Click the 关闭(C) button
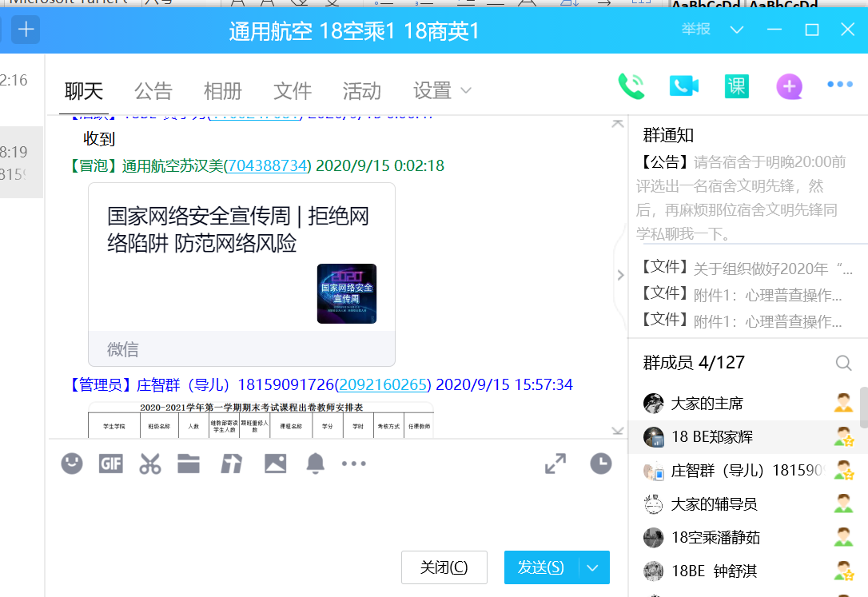This screenshot has width=868, height=597. point(444,567)
